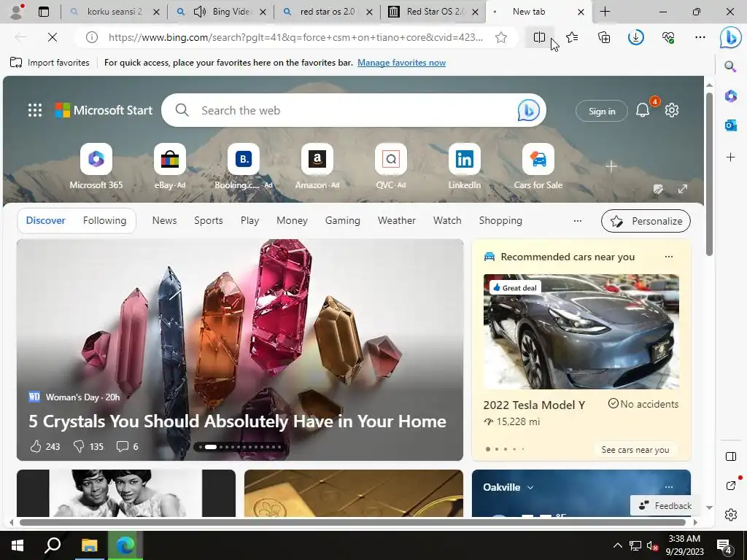Open the Feedback button
This screenshot has height=560, width=747.
(x=665, y=506)
